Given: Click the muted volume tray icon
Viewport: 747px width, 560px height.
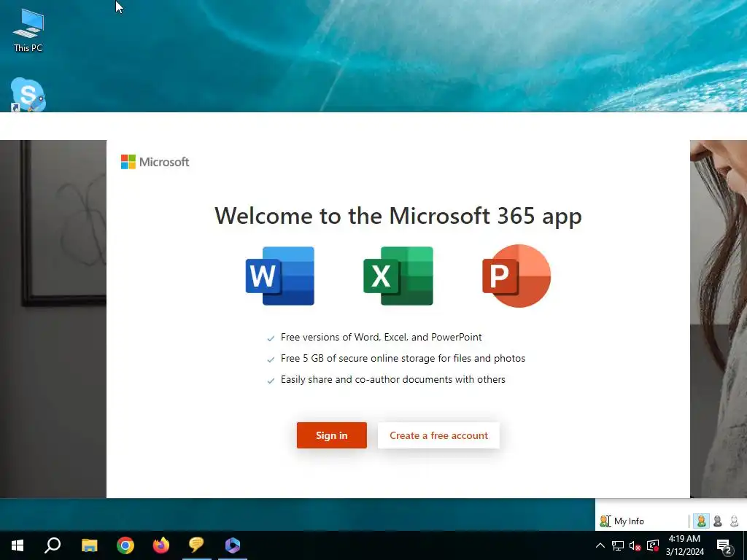Looking at the screenshot, I should pos(635,545).
